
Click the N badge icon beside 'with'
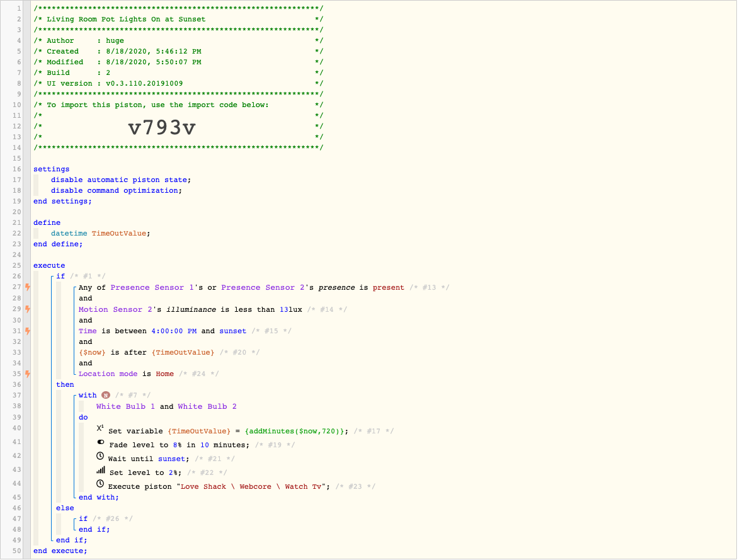point(106,395)
